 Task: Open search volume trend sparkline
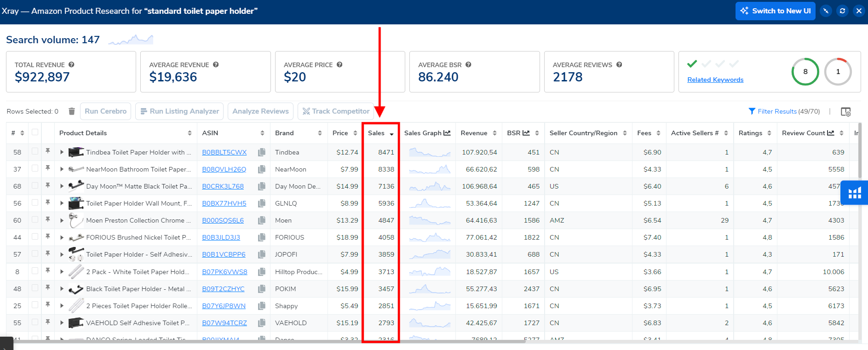(131, 40)
